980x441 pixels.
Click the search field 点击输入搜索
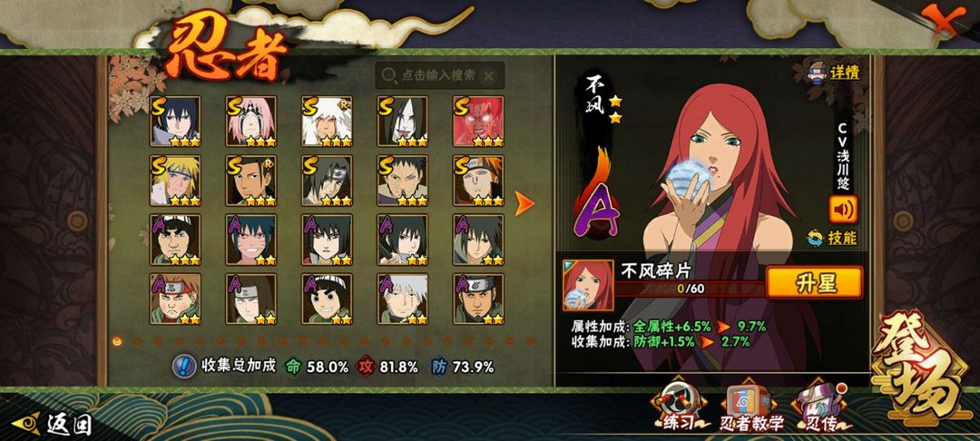point(439,75)
